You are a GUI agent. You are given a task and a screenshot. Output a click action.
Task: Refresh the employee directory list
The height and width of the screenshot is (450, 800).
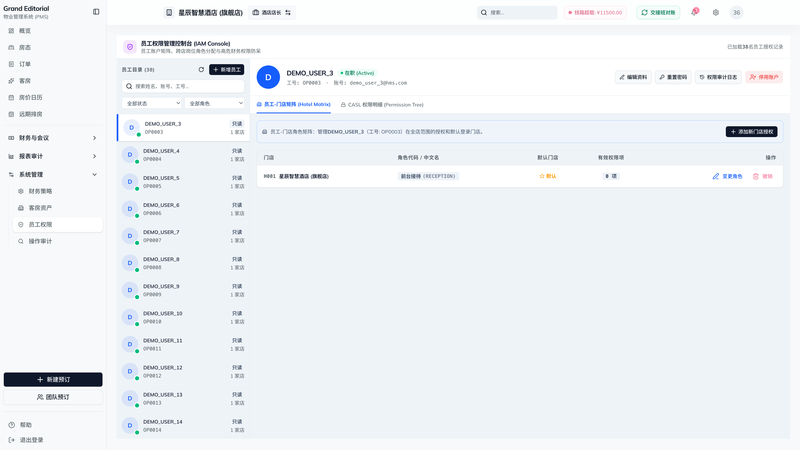tap(201, 69)
